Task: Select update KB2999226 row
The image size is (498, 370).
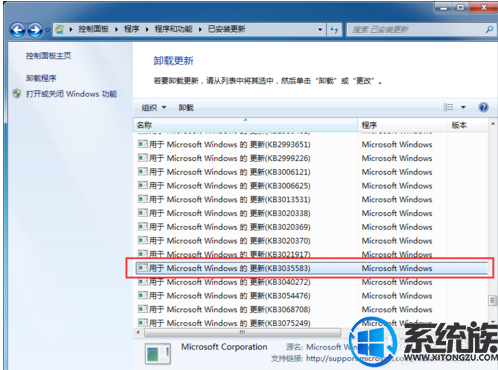Action: click(x=312, y=158)
